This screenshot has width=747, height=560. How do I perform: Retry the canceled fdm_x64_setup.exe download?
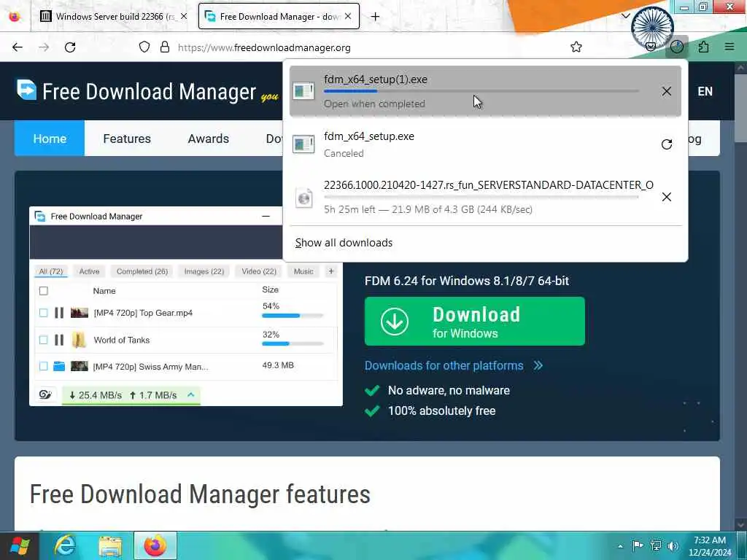[x=666, y=144]
